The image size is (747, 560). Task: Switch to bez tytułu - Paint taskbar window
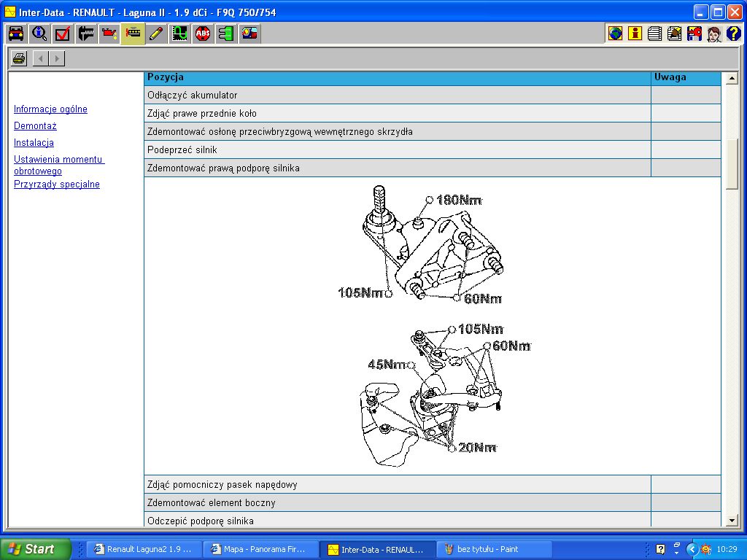pos(494,549)
